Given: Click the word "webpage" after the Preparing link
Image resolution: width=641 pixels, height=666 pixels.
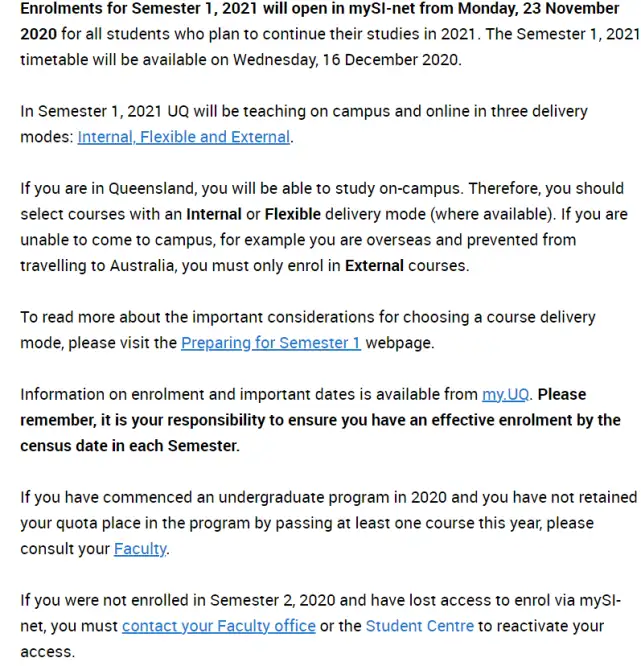Looking at the screenshot, I should point(398,343).
